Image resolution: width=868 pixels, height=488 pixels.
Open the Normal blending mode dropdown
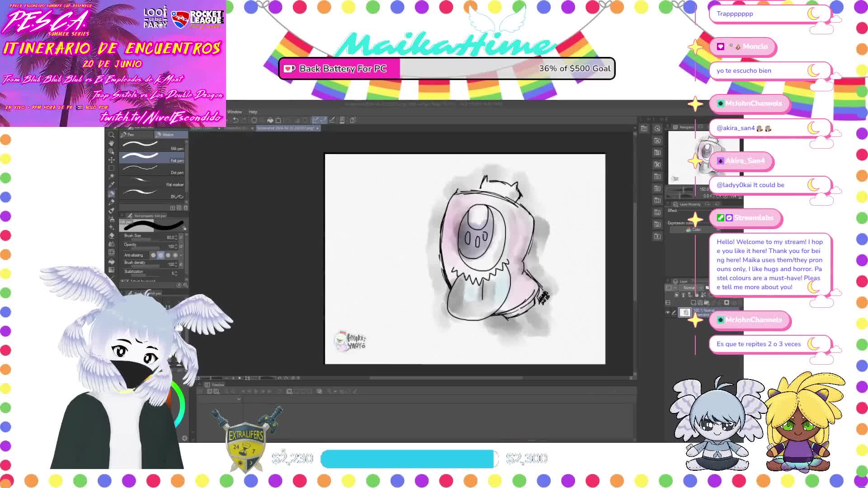691,288
